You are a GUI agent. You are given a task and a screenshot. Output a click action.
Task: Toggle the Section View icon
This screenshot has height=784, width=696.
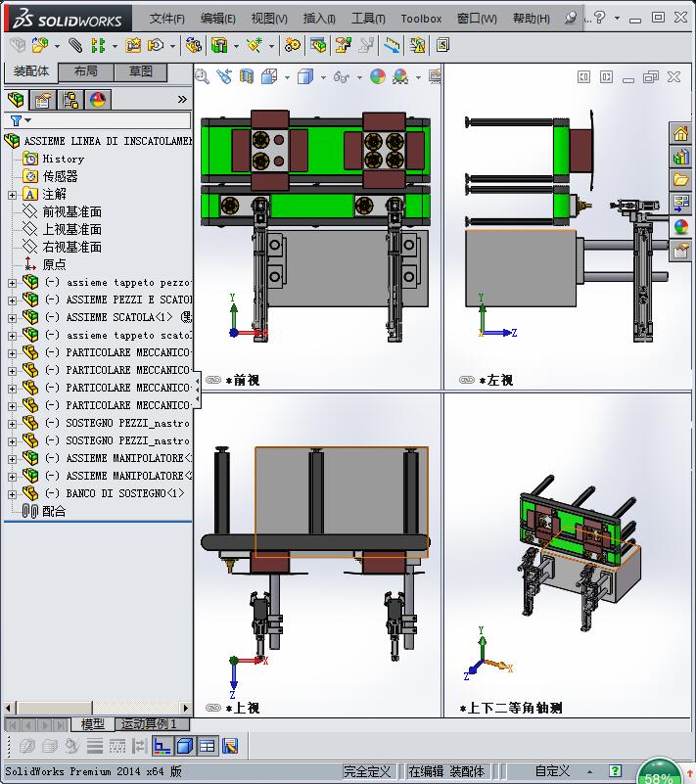point(247,76)
